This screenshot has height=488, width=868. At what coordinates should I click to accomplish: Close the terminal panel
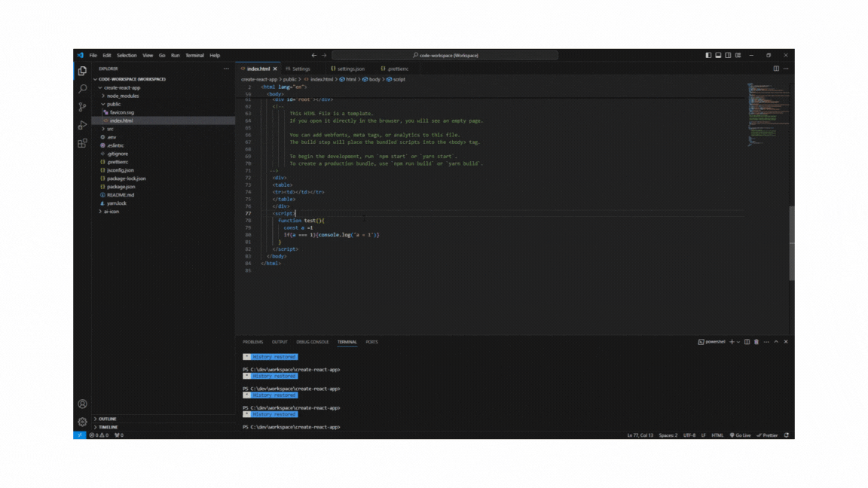pos(786,342)
